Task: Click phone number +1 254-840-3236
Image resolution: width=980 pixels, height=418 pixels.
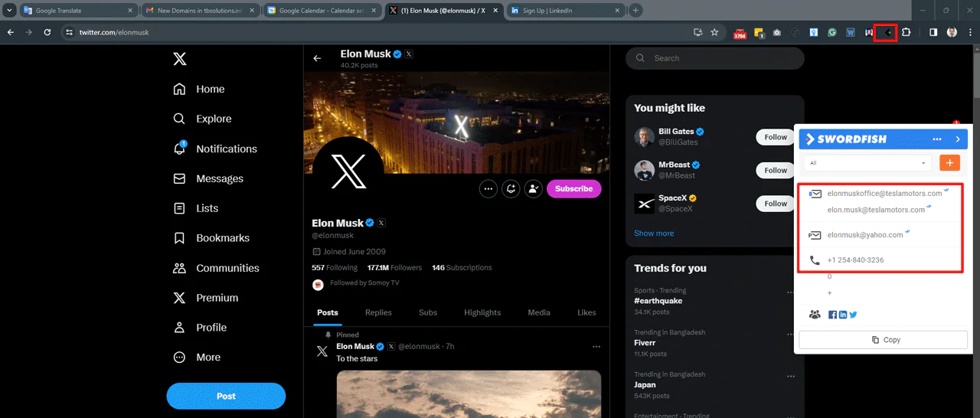Action: tap(855, 260)
